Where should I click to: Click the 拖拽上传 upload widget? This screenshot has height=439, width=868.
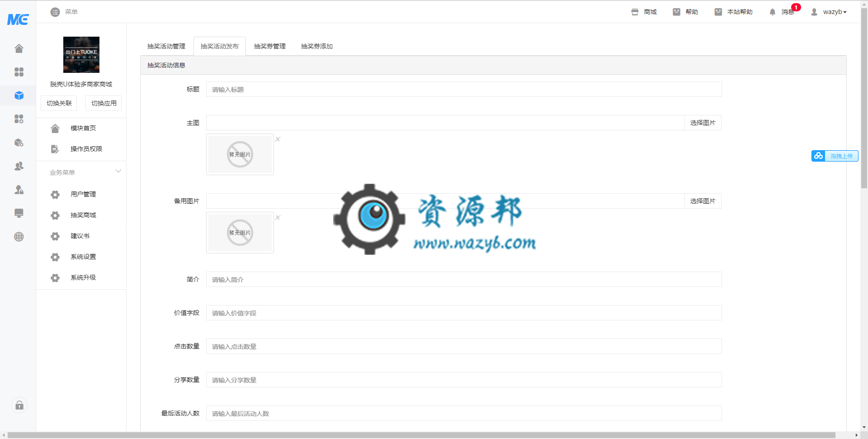click(835, 156)
